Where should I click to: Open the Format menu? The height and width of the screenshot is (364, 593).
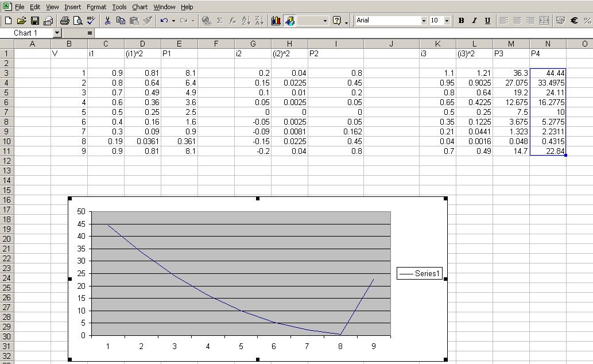96,7
